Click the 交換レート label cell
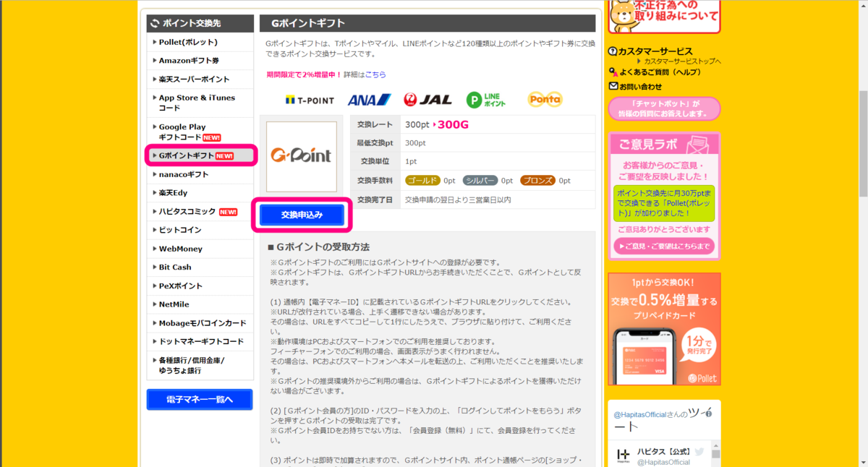Image resolution: width=868 pixels, height=467 pixels. pyautogui.click(x=375, y=124)
